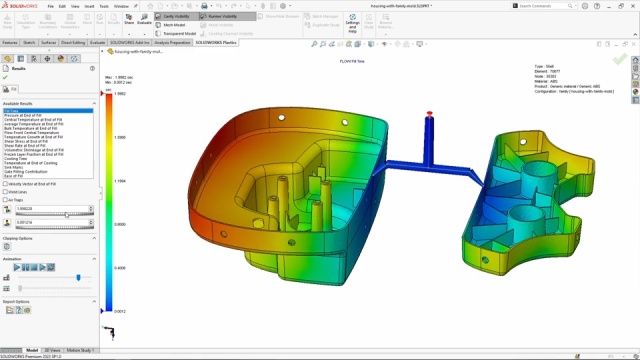This screenshot has width=640, height=360.
Task: Click the Results help question icon
Action: pos(92,69)
